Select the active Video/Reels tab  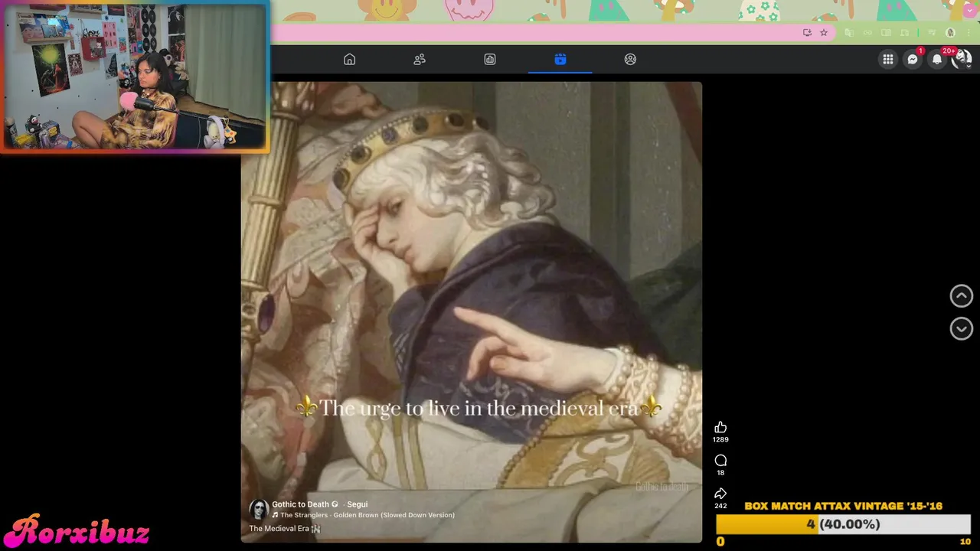tap(560, 59)
